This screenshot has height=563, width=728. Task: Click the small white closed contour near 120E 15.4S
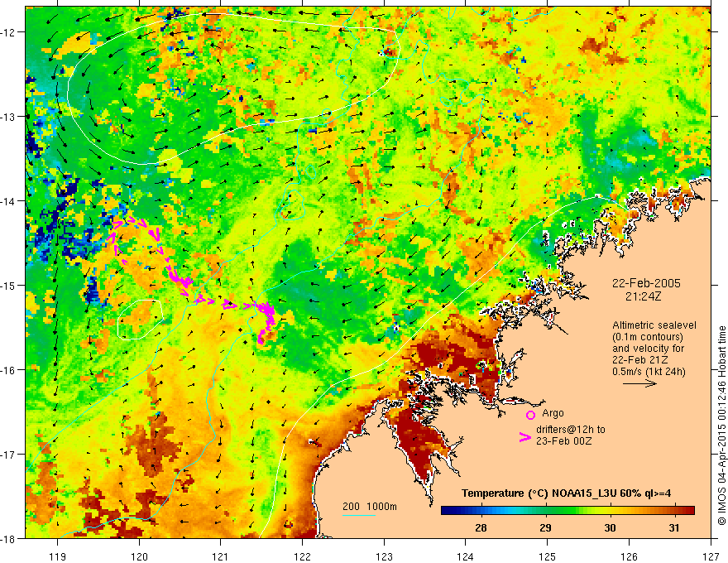[139, 320]
